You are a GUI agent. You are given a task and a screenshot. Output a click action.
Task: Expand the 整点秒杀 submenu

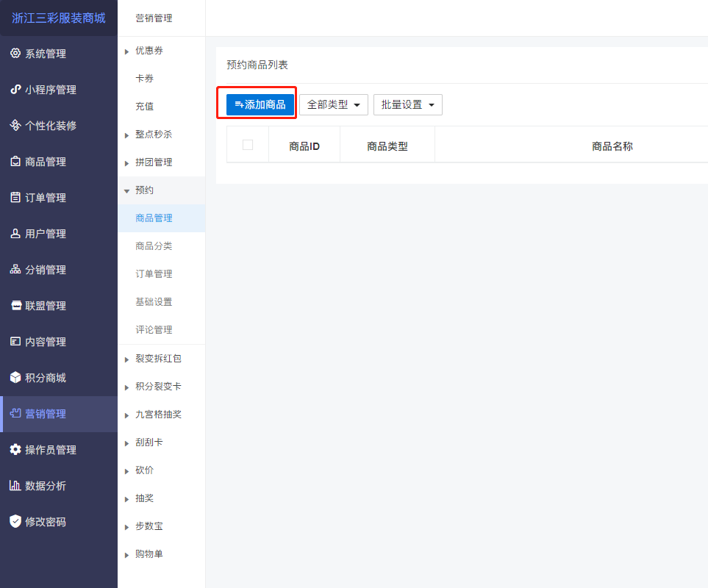127,135
